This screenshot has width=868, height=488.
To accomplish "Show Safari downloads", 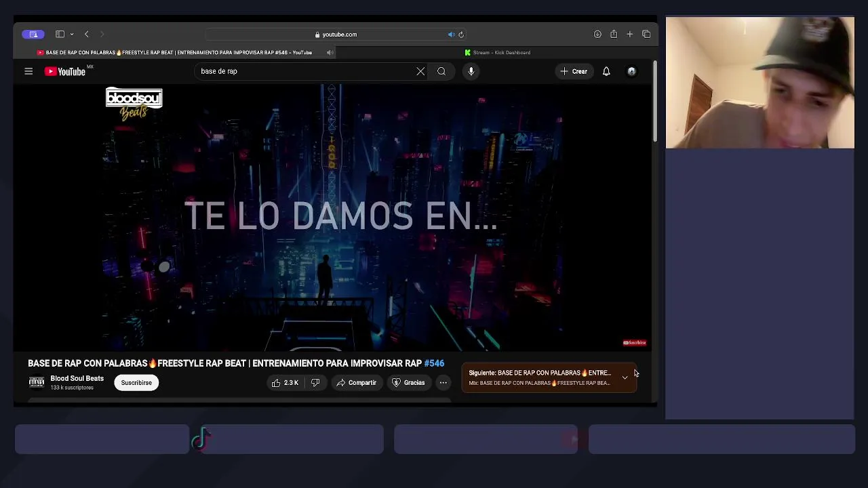I will pos(597,35).
